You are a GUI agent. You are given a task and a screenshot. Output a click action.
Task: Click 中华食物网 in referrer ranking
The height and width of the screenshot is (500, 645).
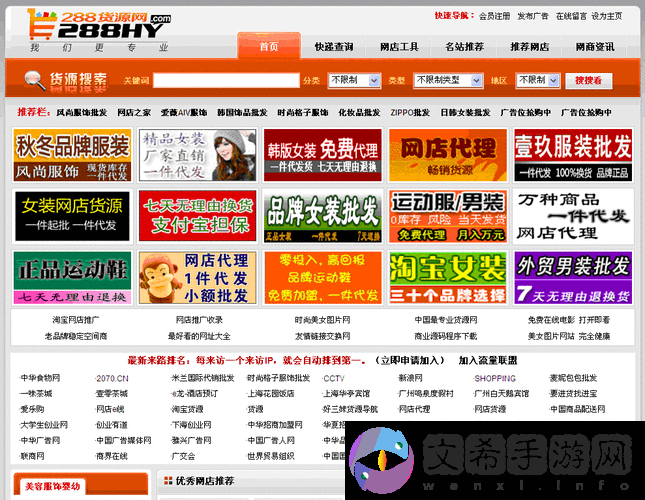(40, 378)
